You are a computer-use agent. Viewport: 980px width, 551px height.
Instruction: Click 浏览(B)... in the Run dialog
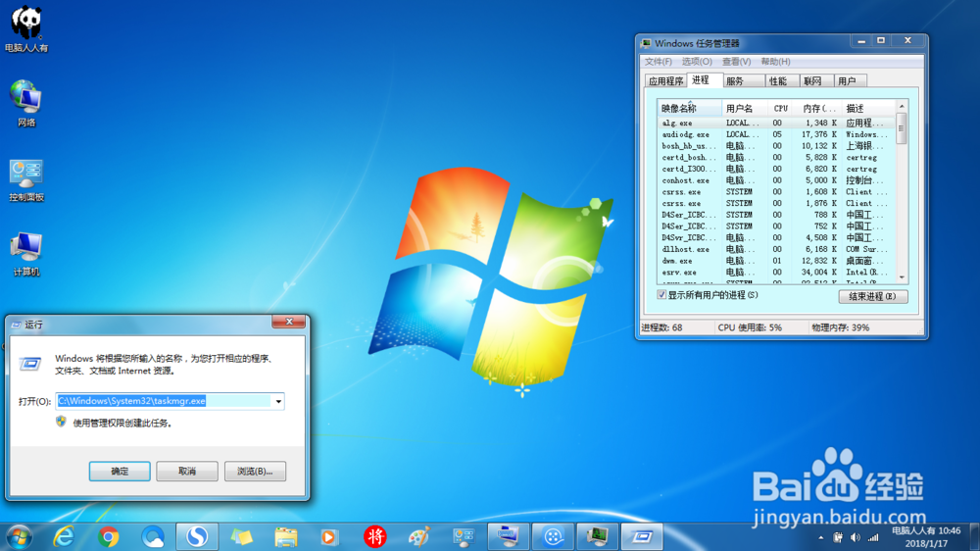pyautogui.click(x=255, y=471)
